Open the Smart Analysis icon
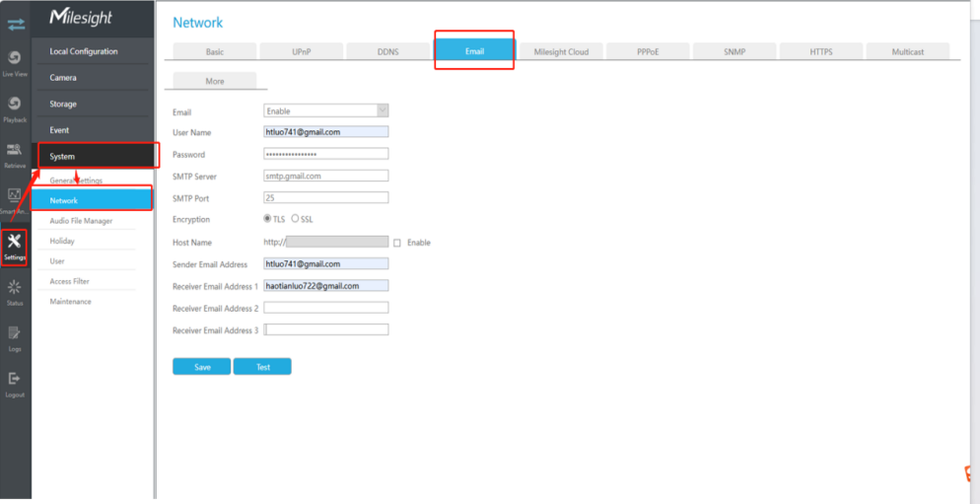Image resolution: width=980 pixels, height=504 pixels. pos(15,194)
